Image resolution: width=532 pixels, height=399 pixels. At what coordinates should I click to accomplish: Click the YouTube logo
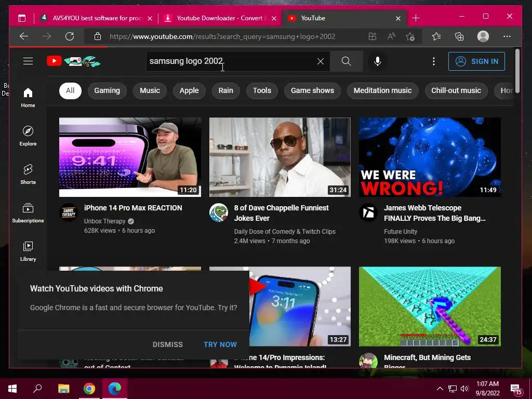74,61
